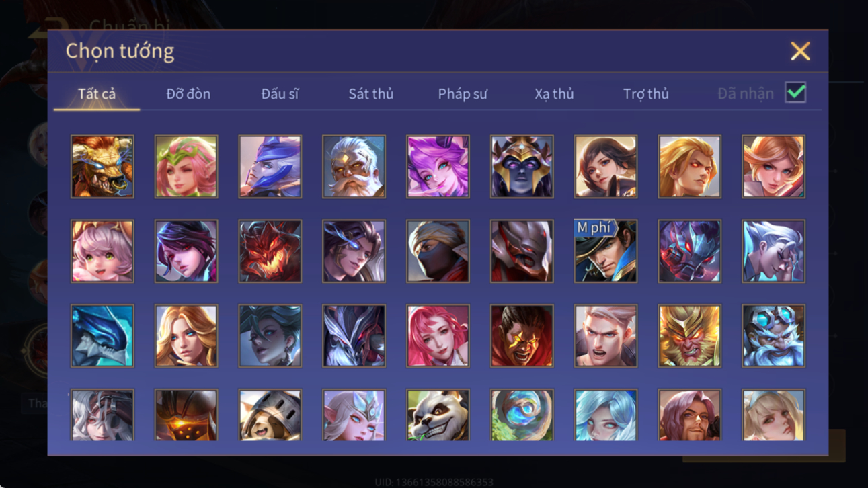This screenshot has width=868, height=488.
Task: Select the golden monkey king hero
Action: (690, 336)
